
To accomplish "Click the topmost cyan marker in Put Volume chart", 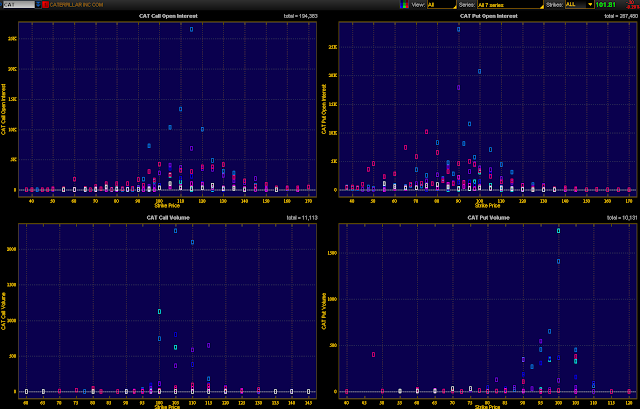I will pos(558,231).
